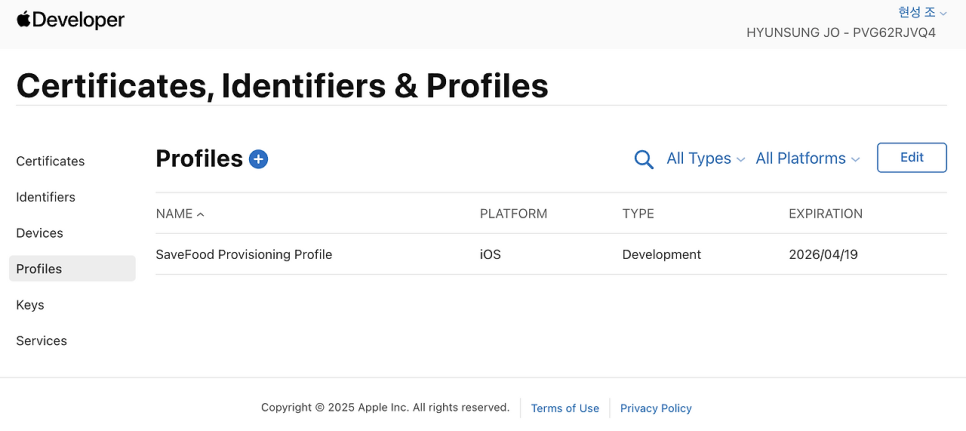The height and width of the screenshot is (431, 966).
Task: Go to Certificates in sidebar
Action: pyautogui.click(x=50, y=161)
